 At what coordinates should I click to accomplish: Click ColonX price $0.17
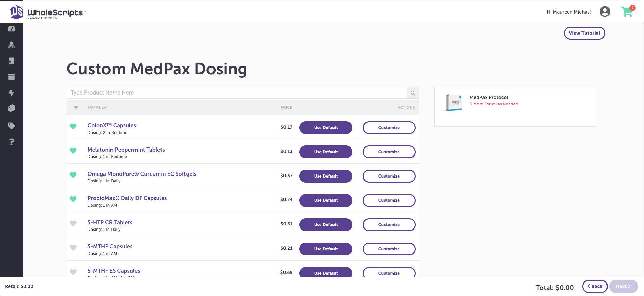click(286, 127)
